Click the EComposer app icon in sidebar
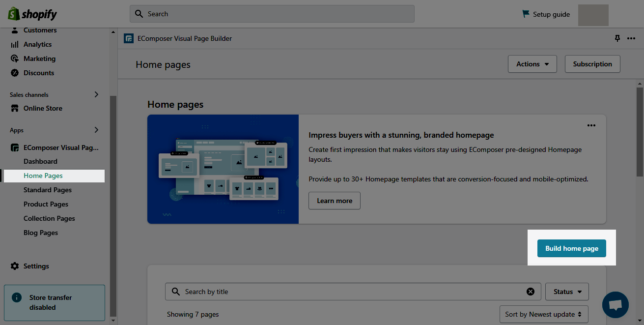Viewport: 644px width, 325px height. (x=15, y=147)
